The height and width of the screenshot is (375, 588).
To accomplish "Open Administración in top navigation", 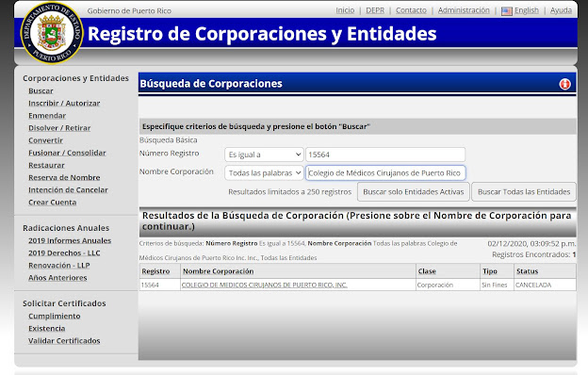I will tap(464, 10).
